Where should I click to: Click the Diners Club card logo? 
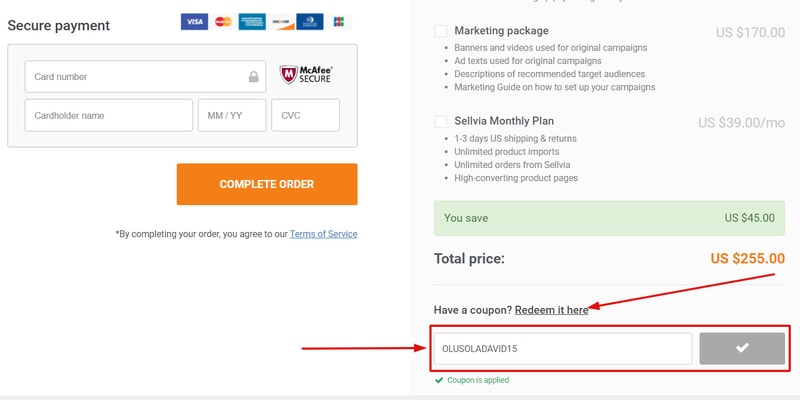pos(310,22)
